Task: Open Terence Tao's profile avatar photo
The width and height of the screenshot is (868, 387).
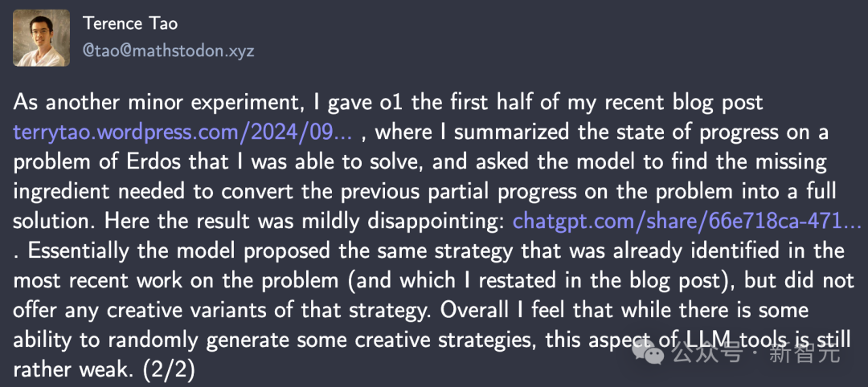Action: (x=42, y=38)
